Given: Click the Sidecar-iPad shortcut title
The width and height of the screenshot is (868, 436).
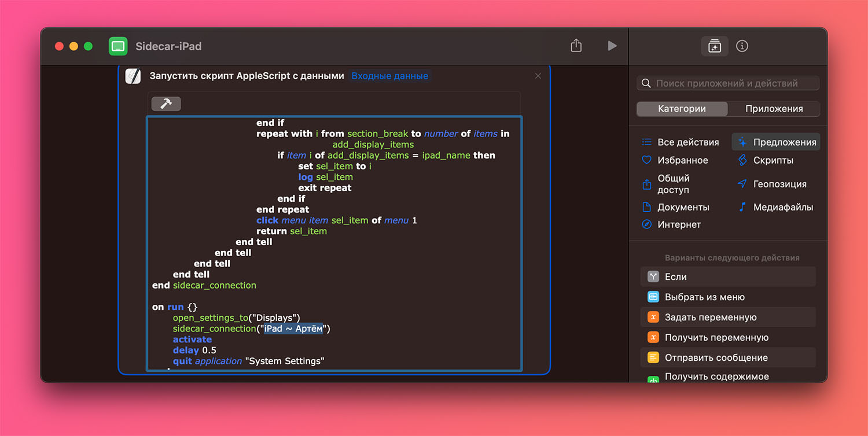Looking at the screenshot, I should click(168, 46).
